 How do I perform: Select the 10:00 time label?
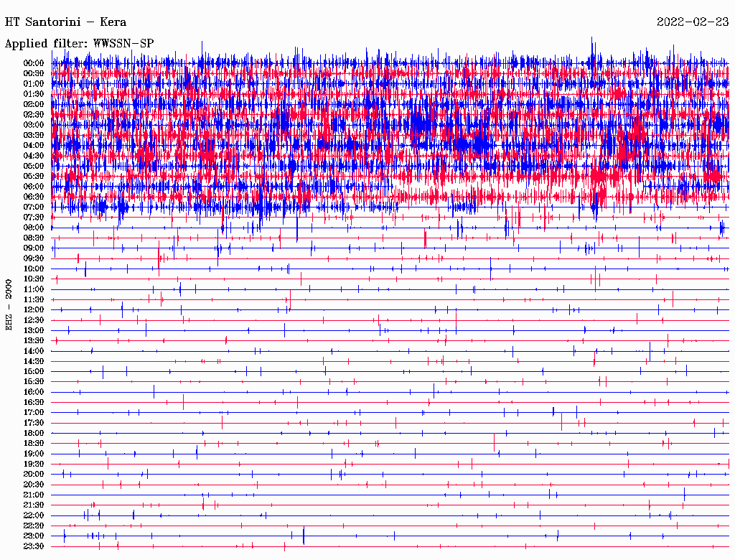click(34, 269)
